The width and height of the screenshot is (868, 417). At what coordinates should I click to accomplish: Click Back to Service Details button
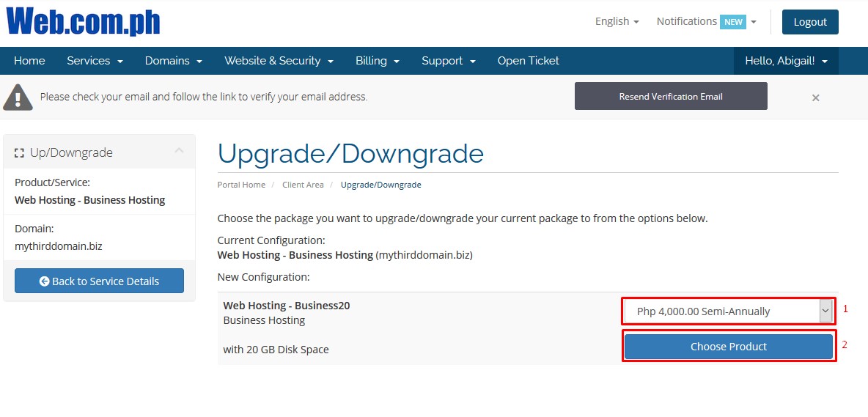coord(99,281)
